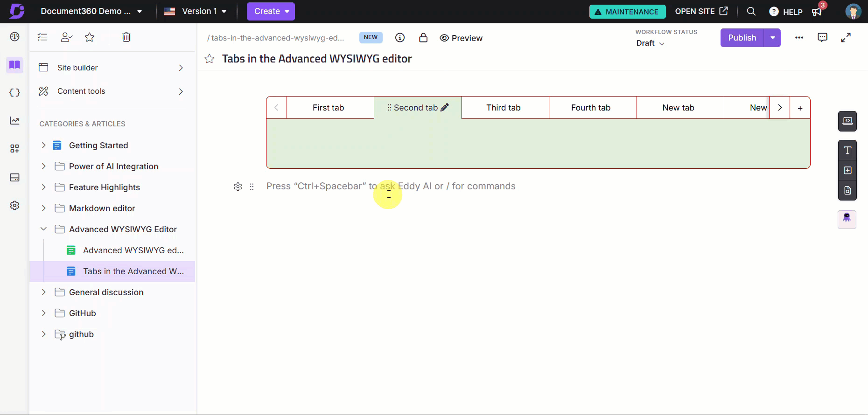Open the dashboard icon in left rail
This screenshot has width=868, height=415.
point(15,37)
